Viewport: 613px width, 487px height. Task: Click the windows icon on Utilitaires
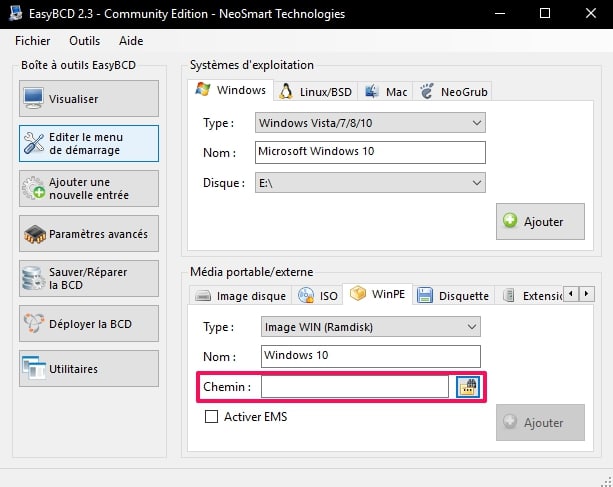[34, 367]
